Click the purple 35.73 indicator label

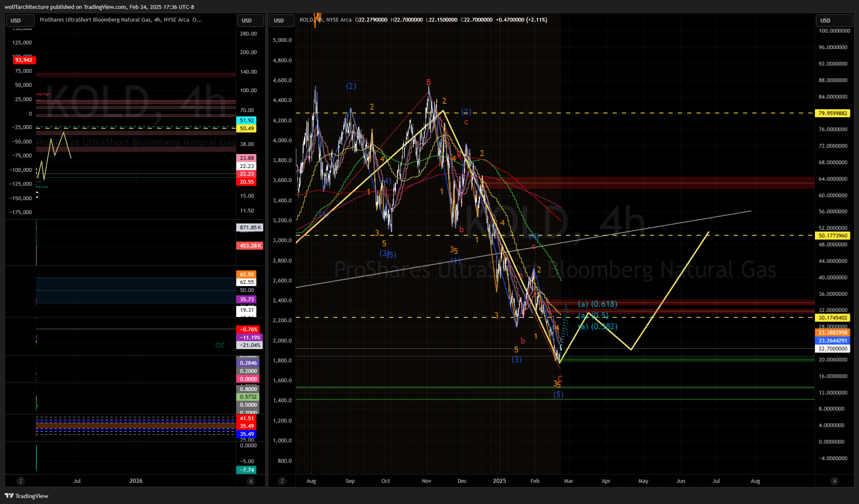click(x=247, y=300)
